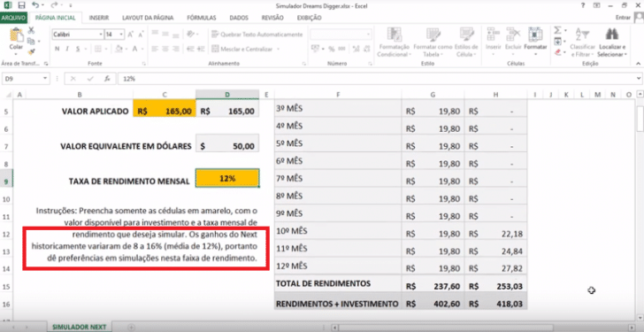Image resolution: width=644 pixels, height=332 pixels.
Task: Toggle Quebrar Texto Automaticamente
Action: [x=257, y=35]
